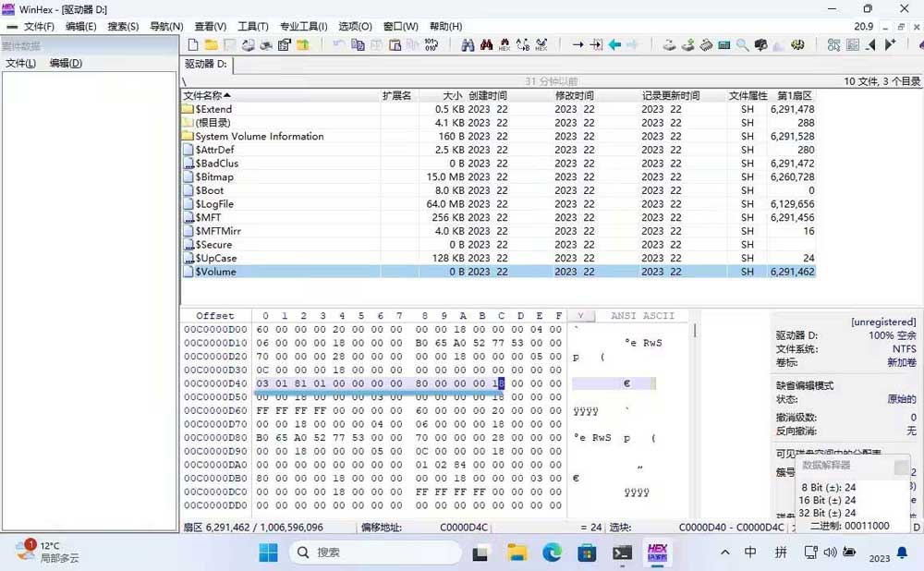
Task: Show hidden tray icons chevron
Action: click(x=725, y=553)
